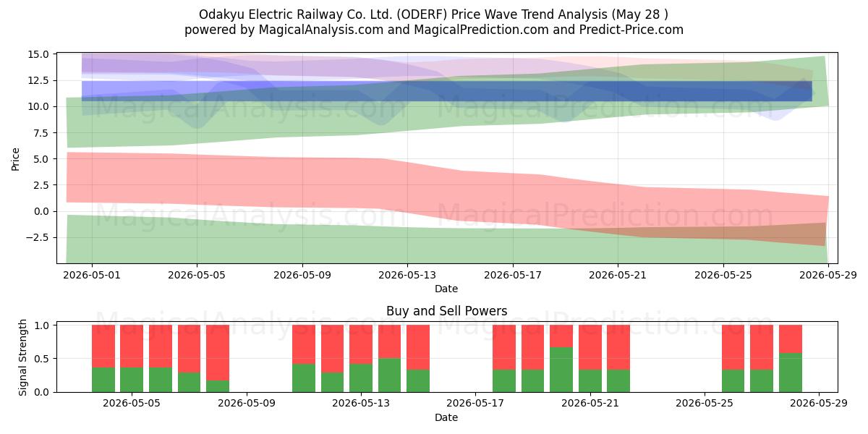Click the chart title mentioning Odakyu Electric Railway

coord(434,14)
